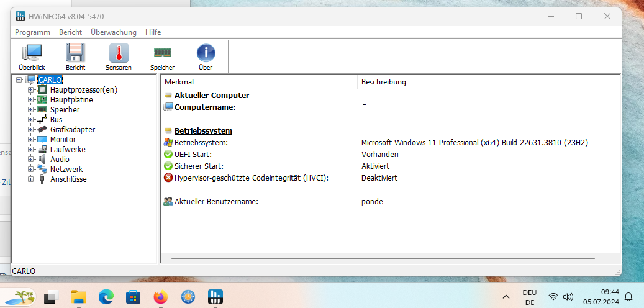Click the Vorhanden value
This screenshot has height=308, width=644.
(x=380, y=155)
